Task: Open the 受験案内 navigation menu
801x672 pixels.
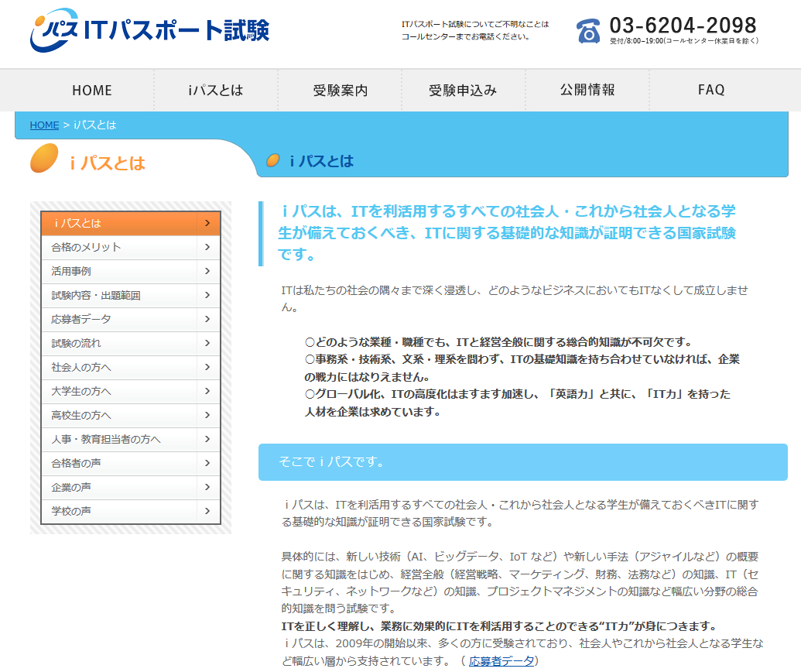Action: [341, 91]
